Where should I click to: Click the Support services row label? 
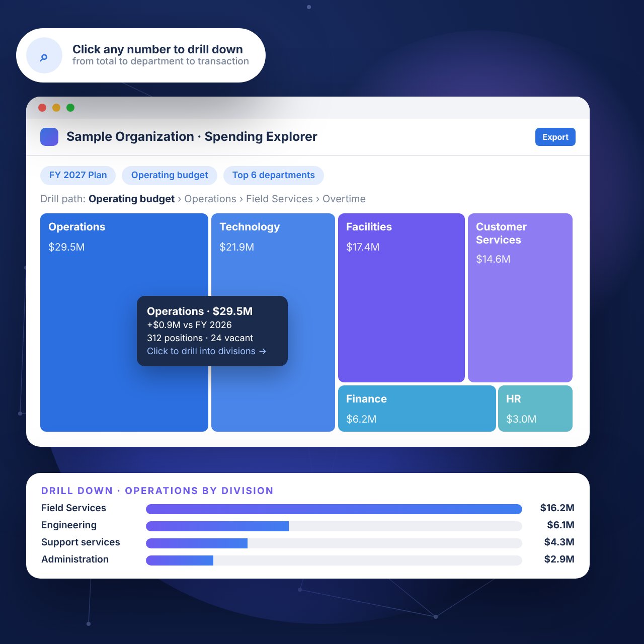80,542
